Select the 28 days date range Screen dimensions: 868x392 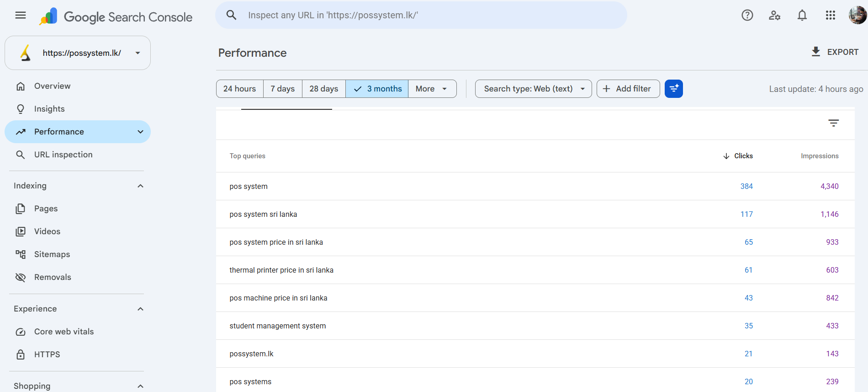coord(324,89)
